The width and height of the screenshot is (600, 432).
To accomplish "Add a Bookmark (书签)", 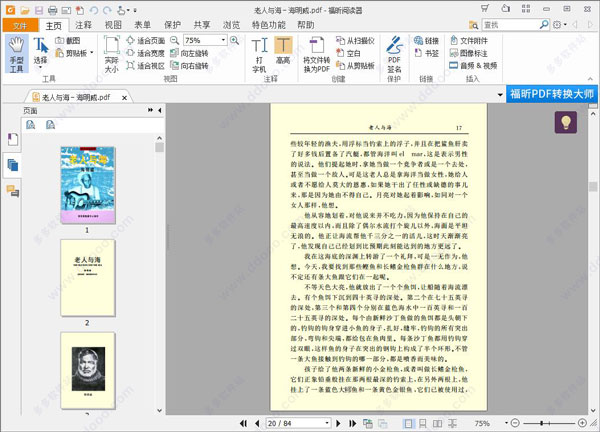I will click(x=426, y=53).
